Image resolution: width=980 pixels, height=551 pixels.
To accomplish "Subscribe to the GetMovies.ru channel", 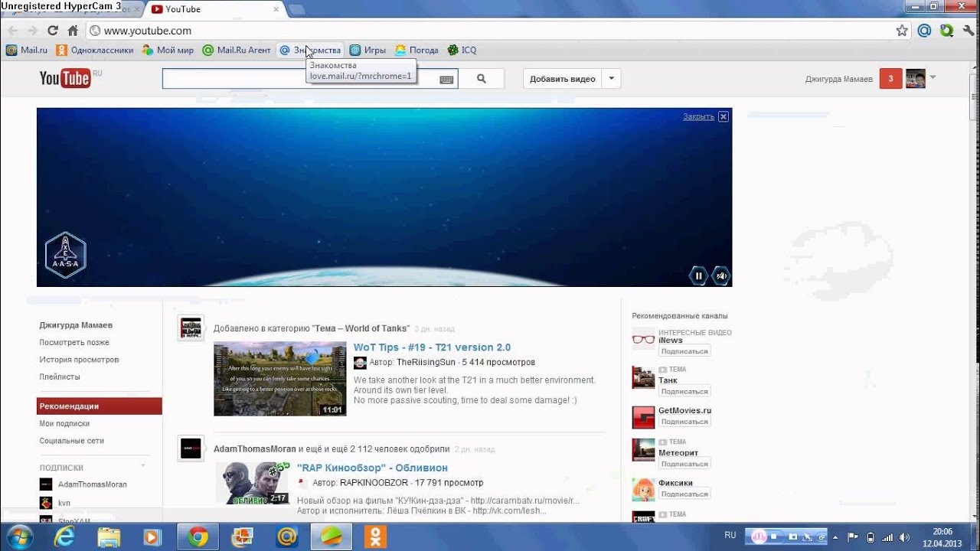I will (x=684, y=422).
